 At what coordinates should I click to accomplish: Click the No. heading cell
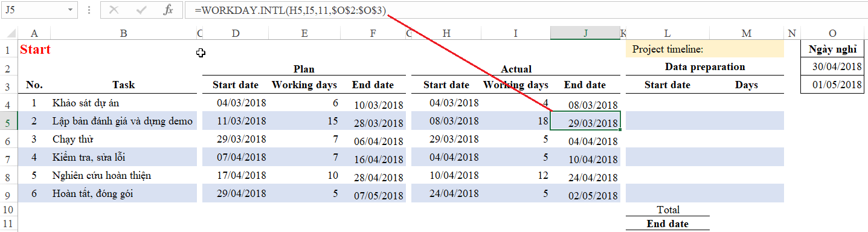coord(34,85)
